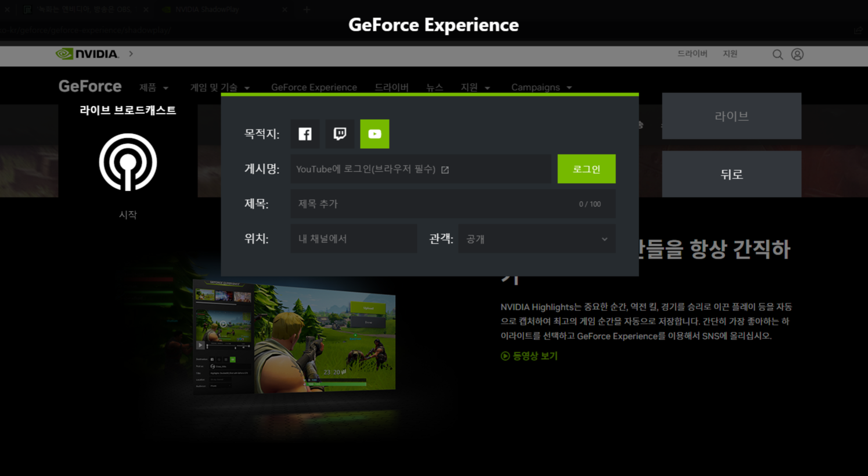Select YouTube as broadcast destination
Viewport: 868px width, 476px height.
(374, 134)
